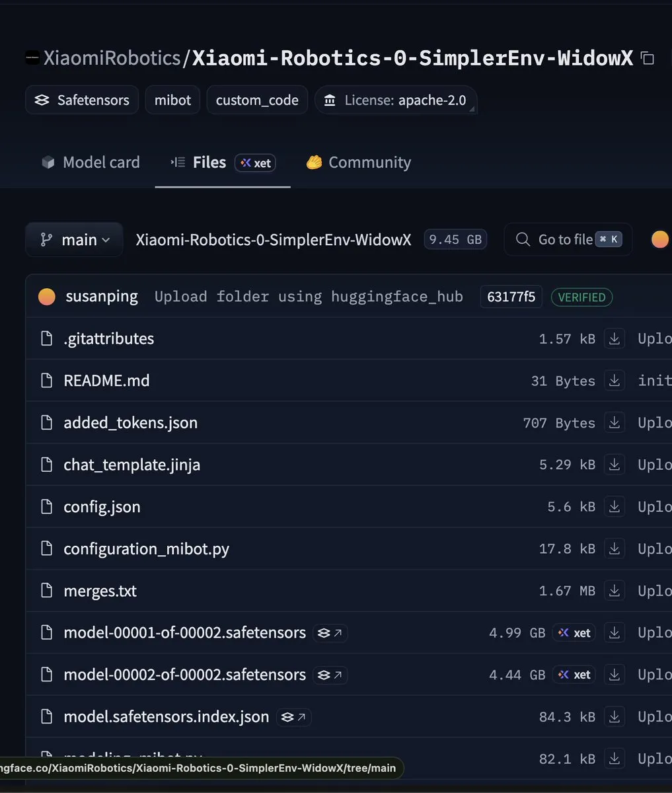This screenshot has height=793, width=672.
Task: Click the VERIFIED commit badge
Action: tap(581, 297)
